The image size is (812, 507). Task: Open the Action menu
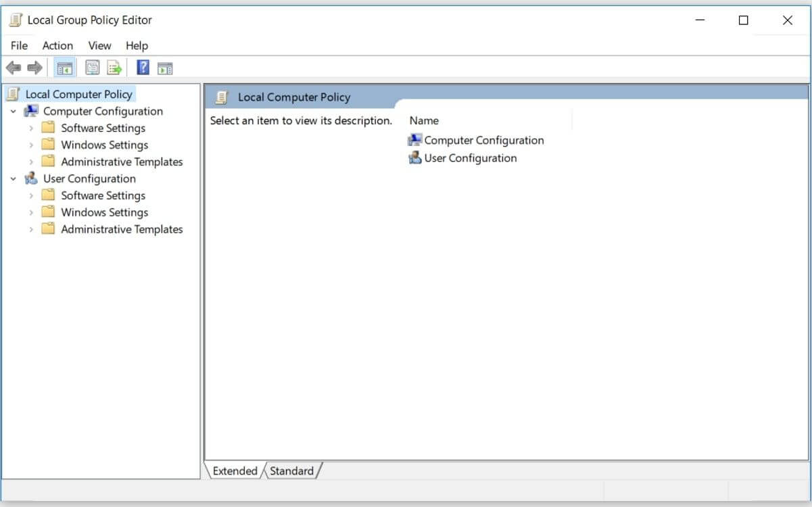57,45
